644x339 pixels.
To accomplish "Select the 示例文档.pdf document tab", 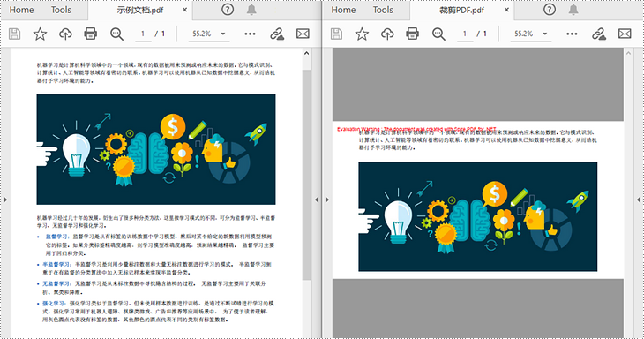I will (140, 11).
